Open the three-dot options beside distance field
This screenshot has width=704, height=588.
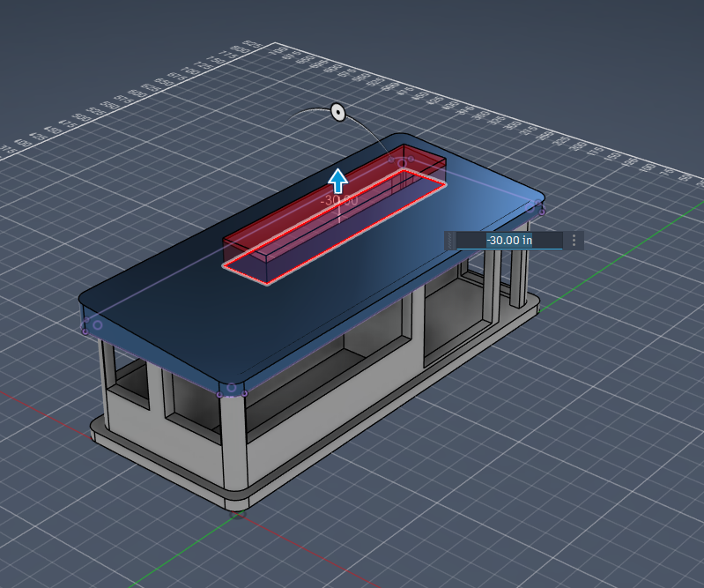point(574,241)
